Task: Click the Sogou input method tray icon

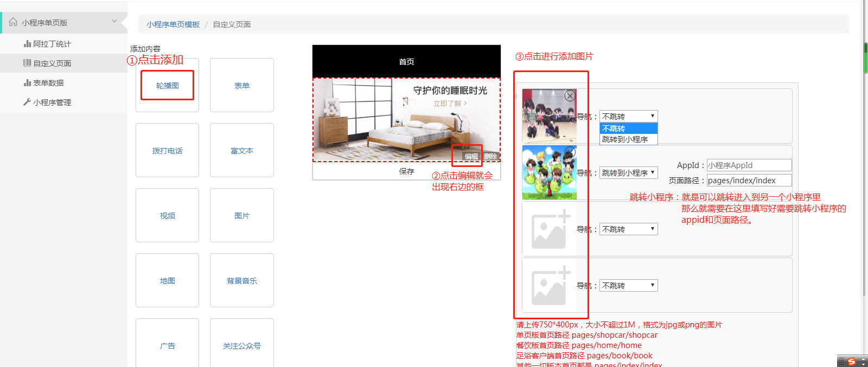Action: click(x=852, y=362)
